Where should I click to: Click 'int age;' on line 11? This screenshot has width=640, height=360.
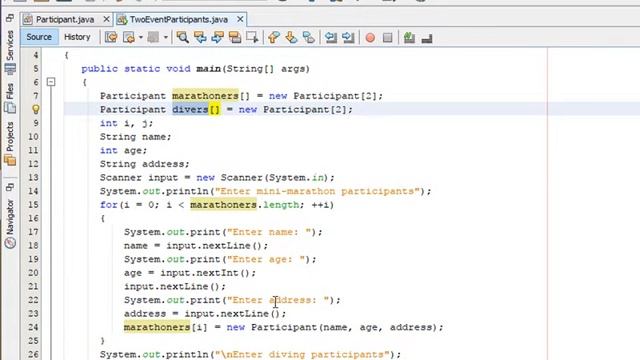click(x=123, y=150)
